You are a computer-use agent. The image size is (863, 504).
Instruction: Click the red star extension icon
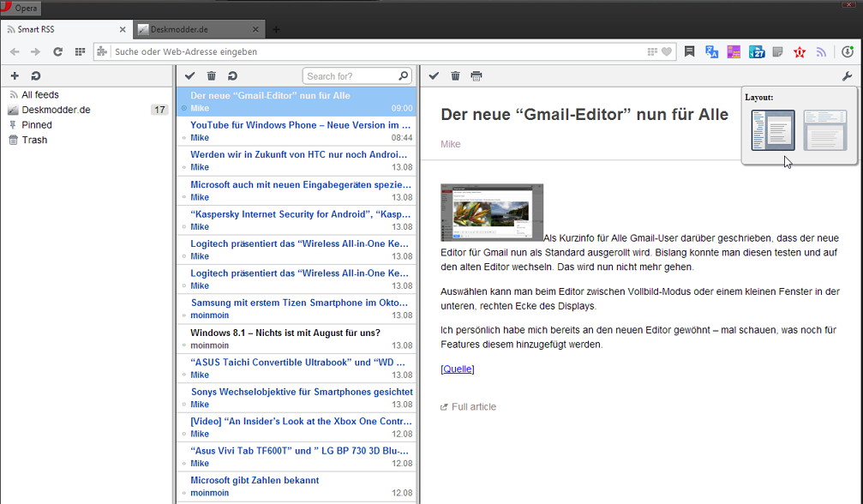pyautogui.click(x=800, y=51)
